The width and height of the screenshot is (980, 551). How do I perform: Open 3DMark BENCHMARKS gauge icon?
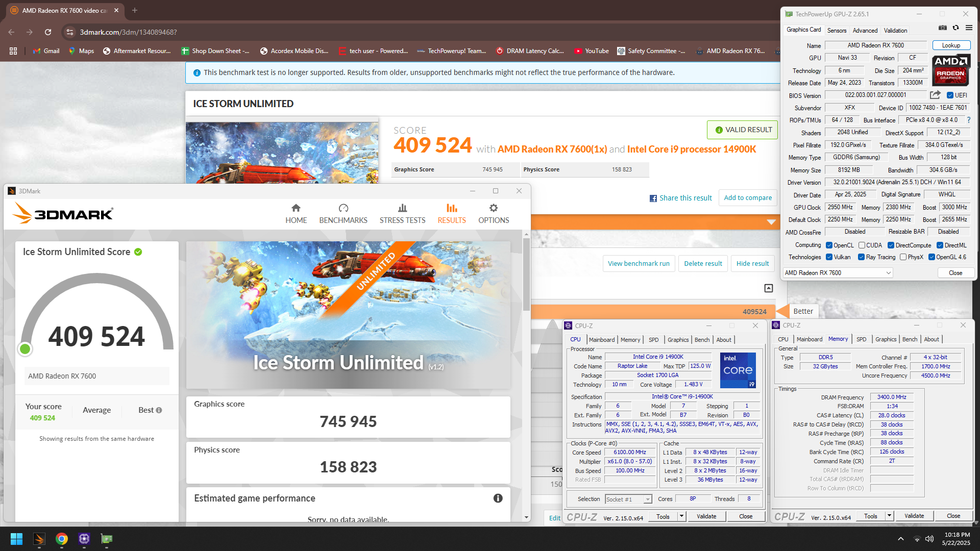pyautogui.click(x=344, y=208)
